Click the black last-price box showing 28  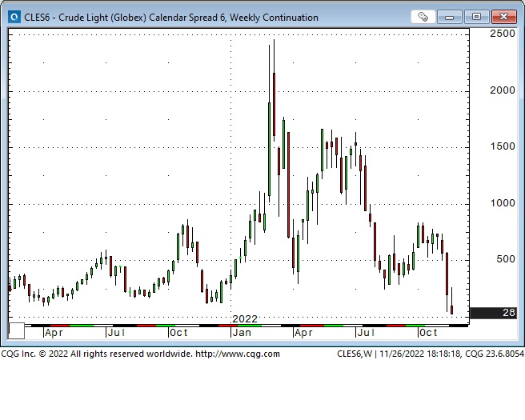click(493, 313)
